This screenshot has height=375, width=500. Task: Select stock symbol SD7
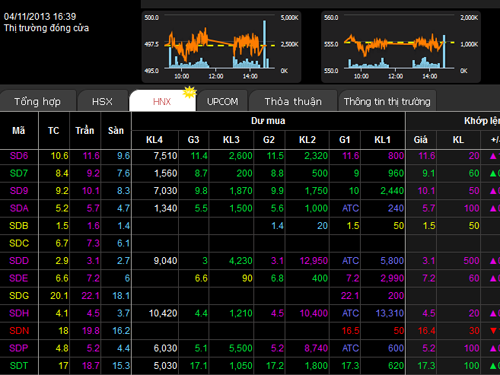pyautogui.click(x=19, y=173)
